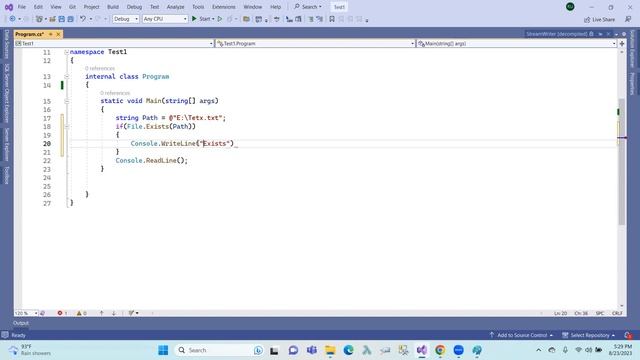Open the Debug menu
The height and width of the screenshot is (360, 640).
(x=134, y=7)
